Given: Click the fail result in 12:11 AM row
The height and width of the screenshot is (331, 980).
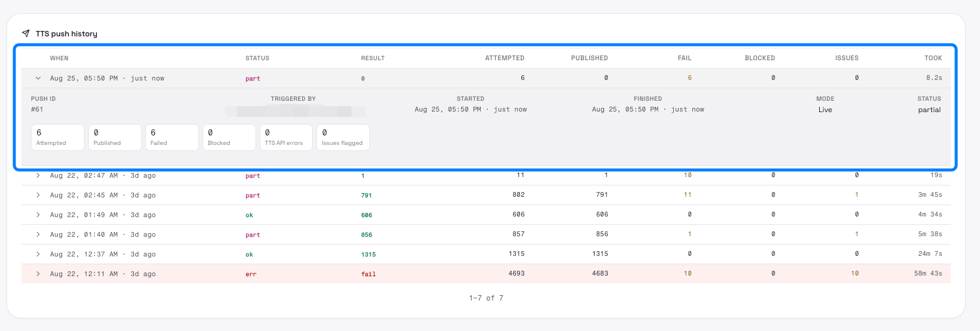Looking at the screenshot, I should (x=368, y=274).
